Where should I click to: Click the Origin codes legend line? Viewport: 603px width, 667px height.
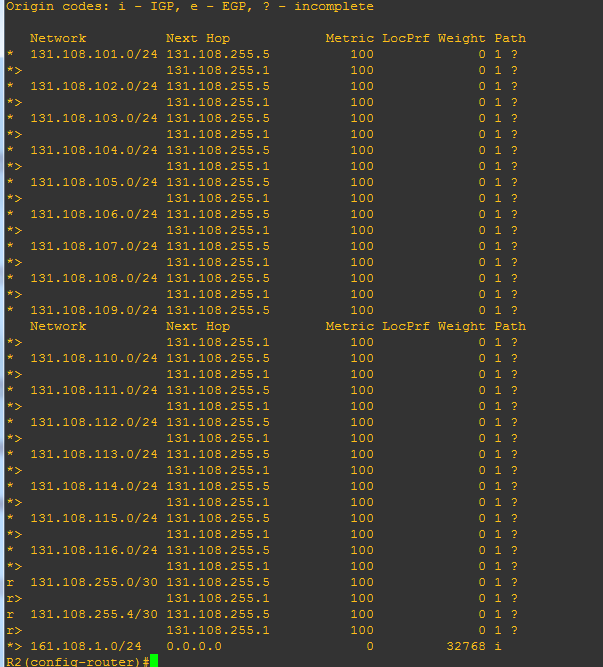pyautogui.click(x=190, y=6)
